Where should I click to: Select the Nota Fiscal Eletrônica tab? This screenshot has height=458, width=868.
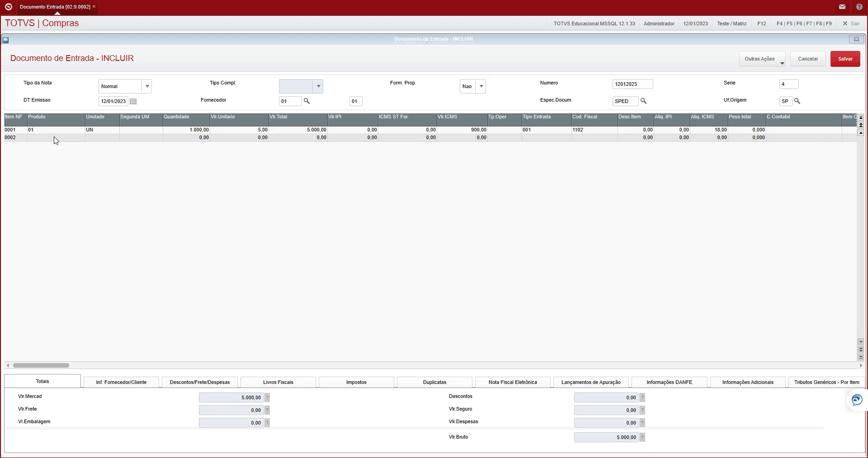coord(513,382)
